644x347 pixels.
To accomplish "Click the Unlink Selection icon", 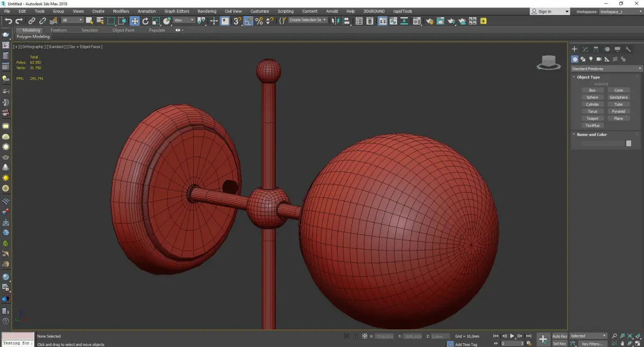I will 42,20.
